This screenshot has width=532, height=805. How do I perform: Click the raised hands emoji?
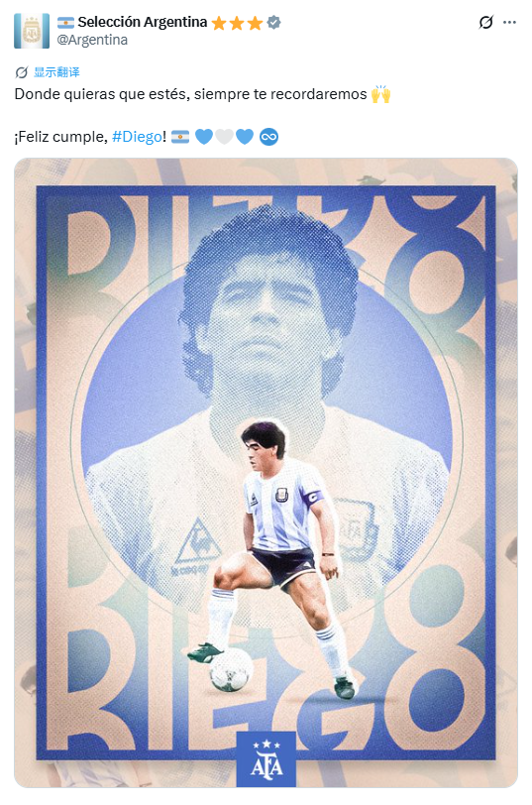[x=380, y=94]
